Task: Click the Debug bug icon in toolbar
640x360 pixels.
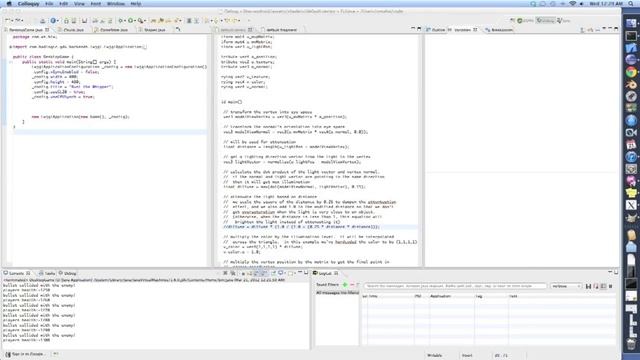Action: [x=120, y=20]
